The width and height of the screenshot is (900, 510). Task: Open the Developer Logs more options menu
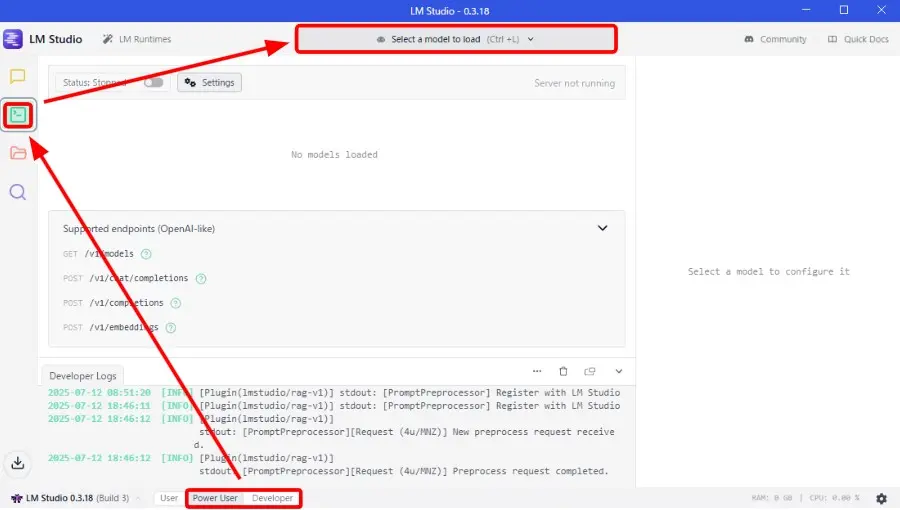click(x=537, y=371)
